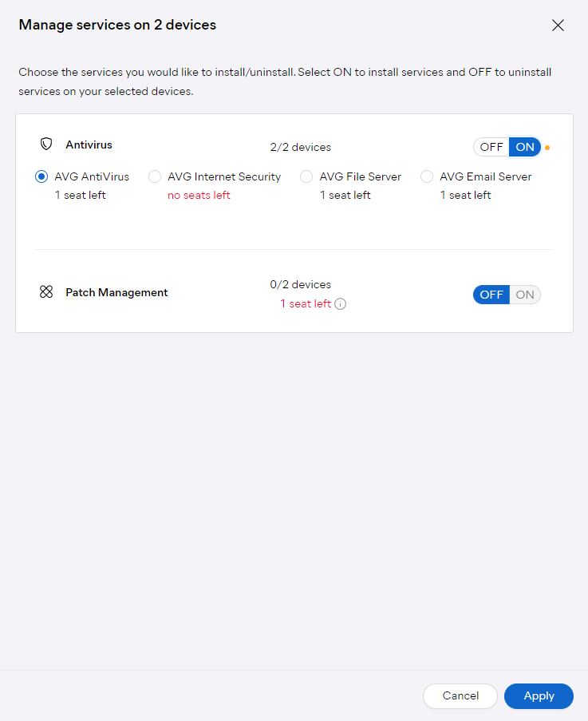Click the Apply button
This screenshot has height=721, width=588.
pyautogui.click(x=539, y=695)
